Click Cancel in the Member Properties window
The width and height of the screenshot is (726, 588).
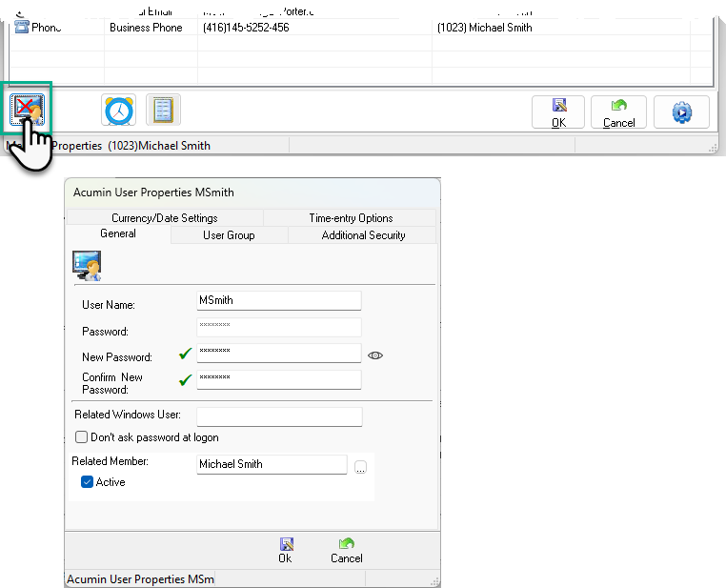click(x=618, y=112)
